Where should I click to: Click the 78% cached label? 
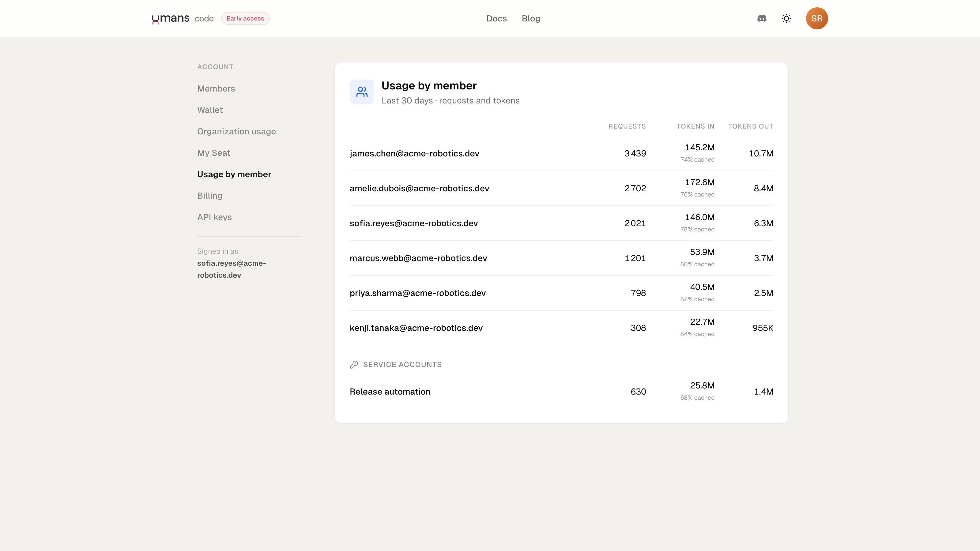click(697, 229)
